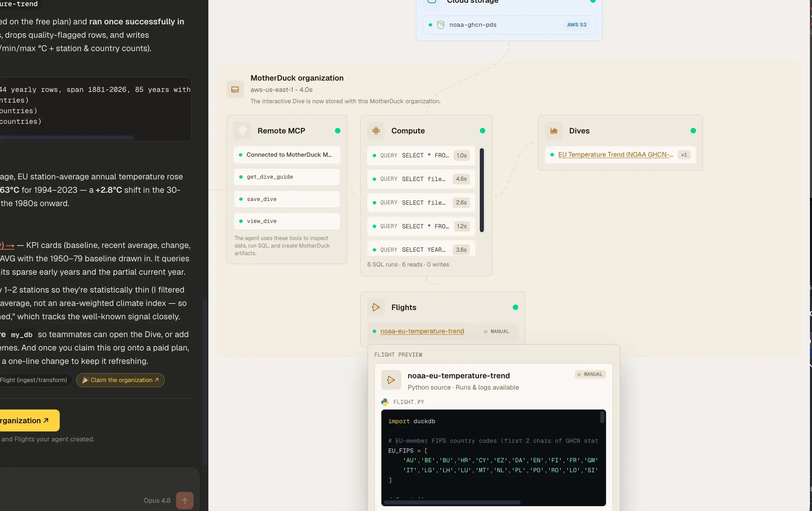Image resolution: width=812 pixels, height=511 pixels.
Task: Click the Flight (ingest/transform) chip
Action: (x=35, y=380)
